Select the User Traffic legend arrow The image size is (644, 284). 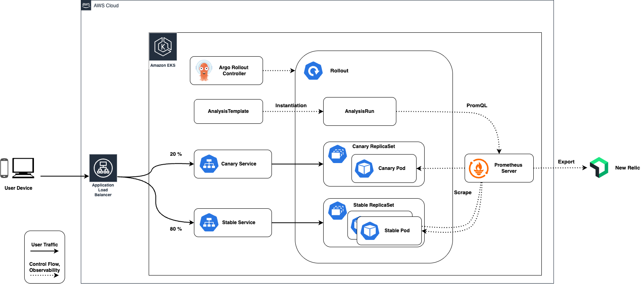click(x=44, y=251)
